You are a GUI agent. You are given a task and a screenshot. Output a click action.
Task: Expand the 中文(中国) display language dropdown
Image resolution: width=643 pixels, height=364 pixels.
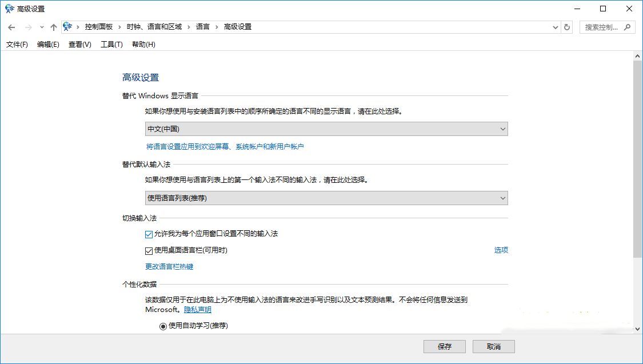326,129
